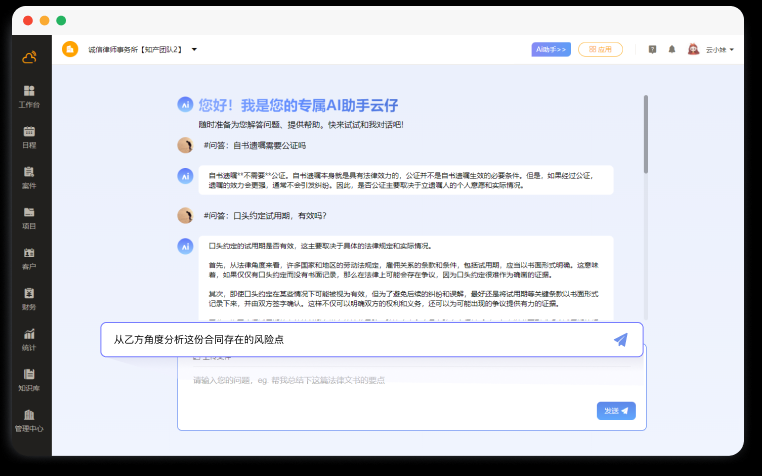Expand the law firm team dropdown
Viewport: 762px width, 476px height.
click(194, 49)
